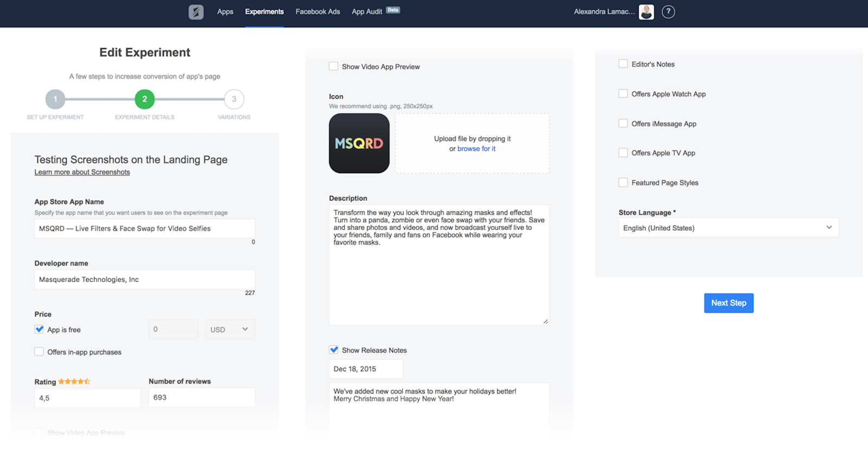Click the rating stars next to Rating
The width and height of the screenshot is (868, 455).
coord(74,382)
